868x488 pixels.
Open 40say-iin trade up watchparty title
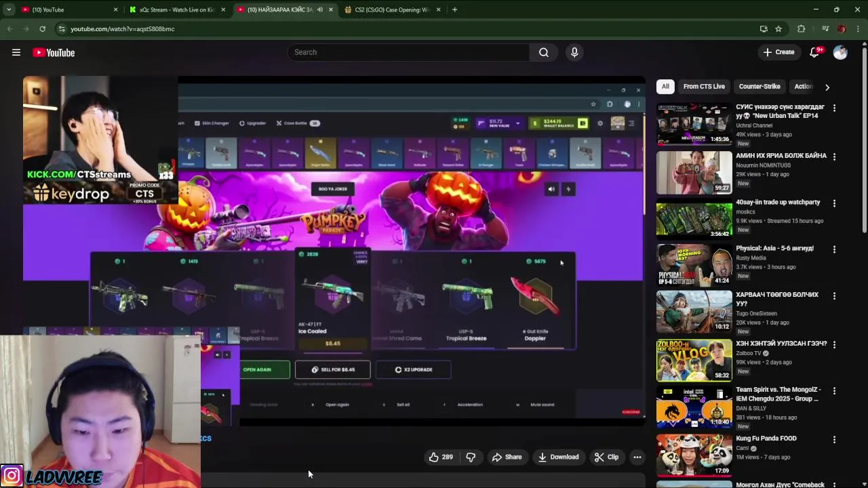778,202
